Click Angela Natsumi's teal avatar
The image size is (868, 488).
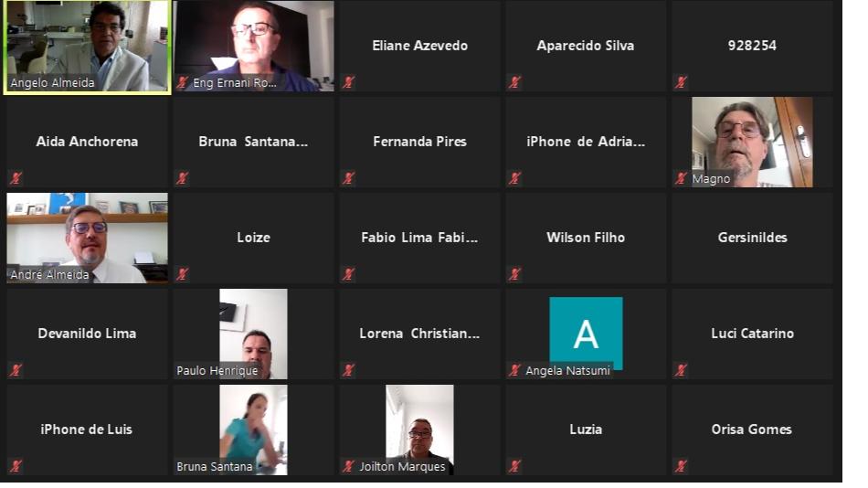pyautogui.click(x=586, y=333)
